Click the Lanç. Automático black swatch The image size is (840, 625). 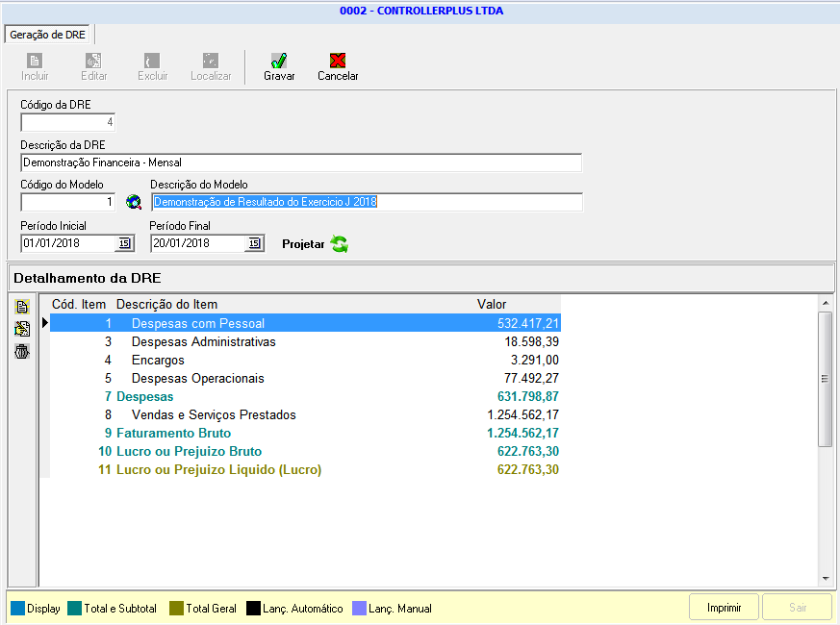pyautogui.click(x=253, y=608)
